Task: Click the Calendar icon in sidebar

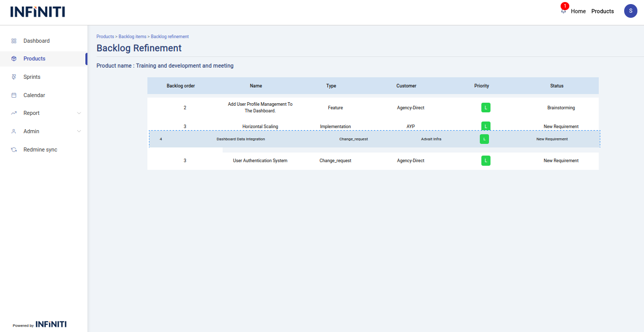Action: 14,95
